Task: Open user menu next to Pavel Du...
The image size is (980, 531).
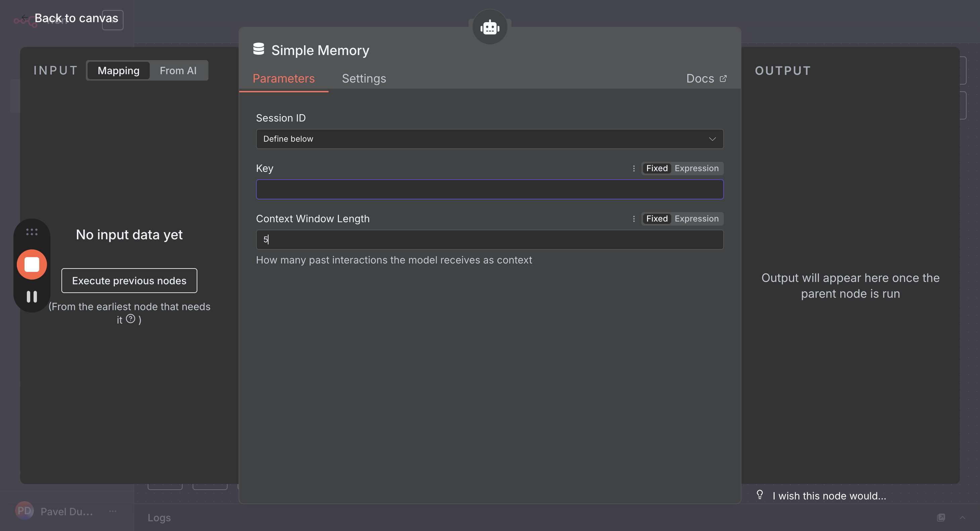Action: click(113, 511)
